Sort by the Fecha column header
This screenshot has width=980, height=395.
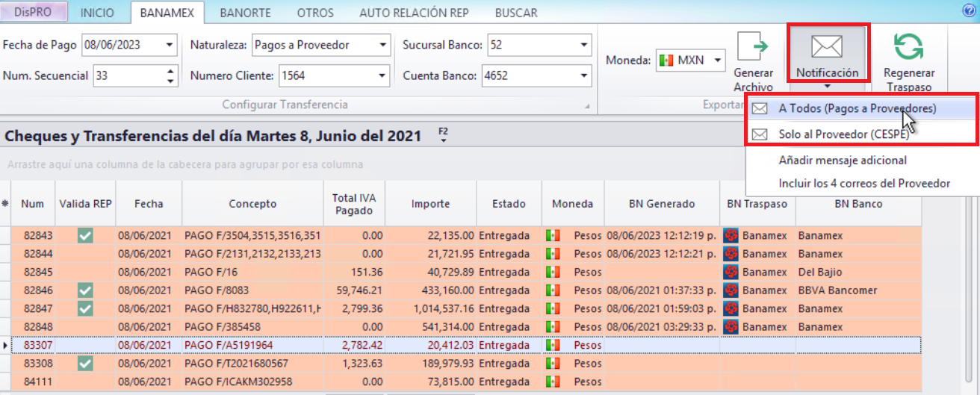[149, 204]
